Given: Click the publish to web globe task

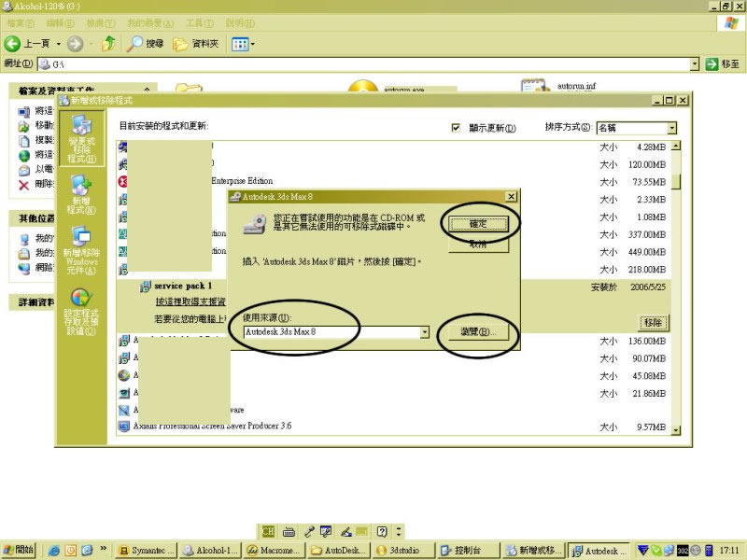Looking at the screenshot, I should 24,155.
